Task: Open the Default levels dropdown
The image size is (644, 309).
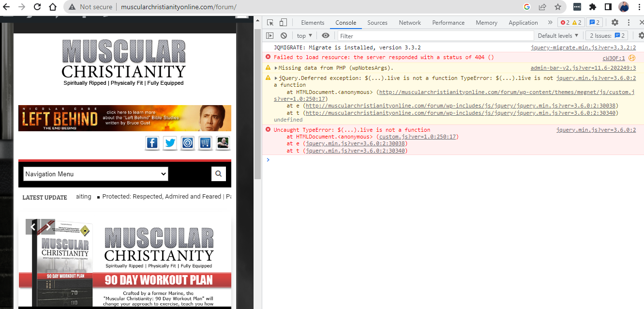Action: pos(558,36)
